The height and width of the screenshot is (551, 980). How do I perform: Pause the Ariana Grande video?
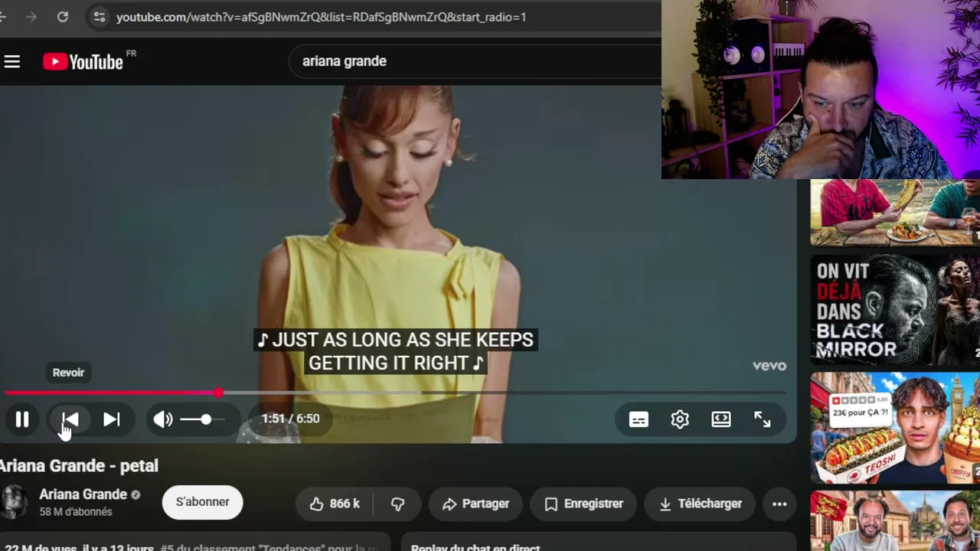(22, 419)
